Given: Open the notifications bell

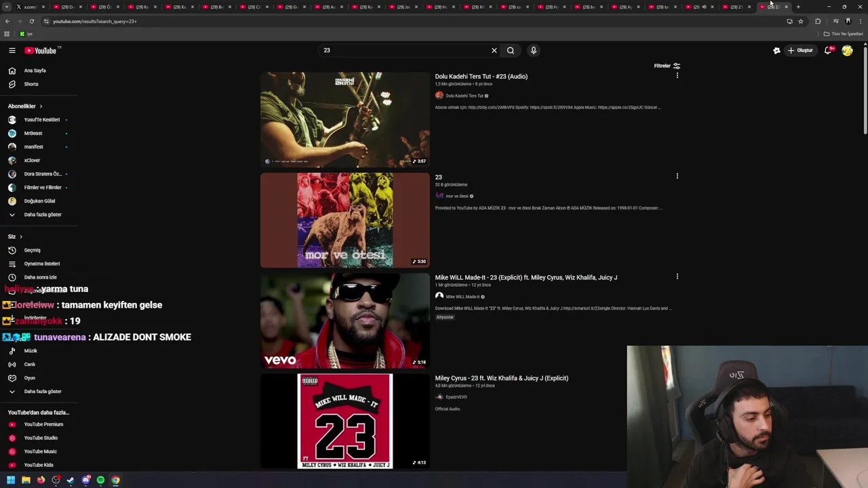Looking at the screenshot, I should (828, 50).
